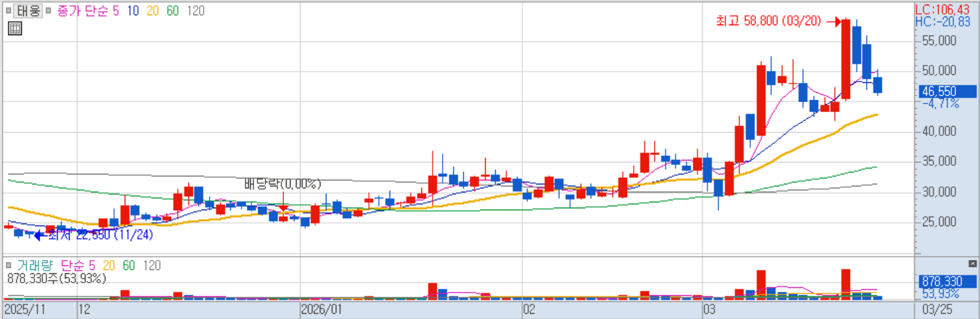This screenshot has width=980, height=319.
Task: Click the 02 month date axis label
Action: coord(529,309)
